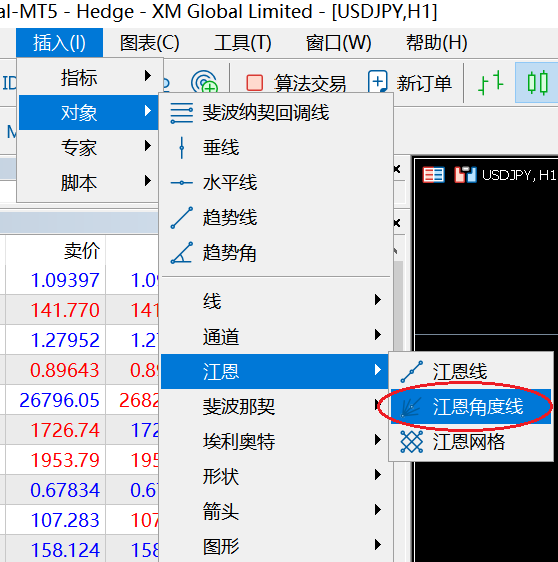The height and width of the screenshot is (562, 558).
Task: Select the 江恩网格 label
Action: point(469,442)
